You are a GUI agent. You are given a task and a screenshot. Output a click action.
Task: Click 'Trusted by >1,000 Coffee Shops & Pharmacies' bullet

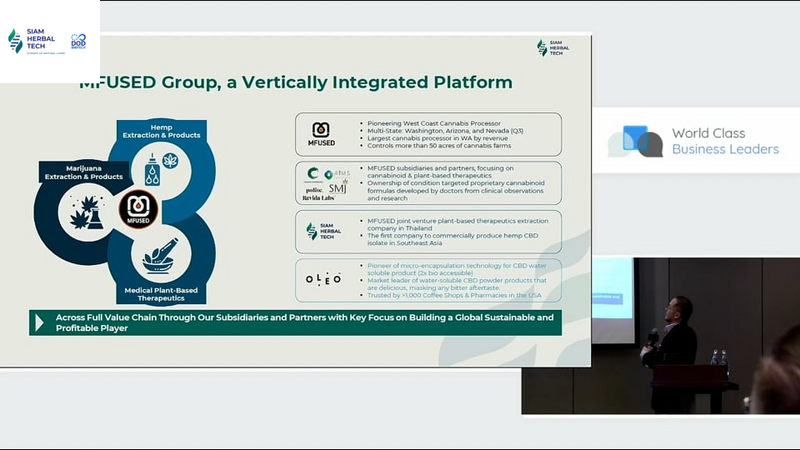[x=454, y=295]
